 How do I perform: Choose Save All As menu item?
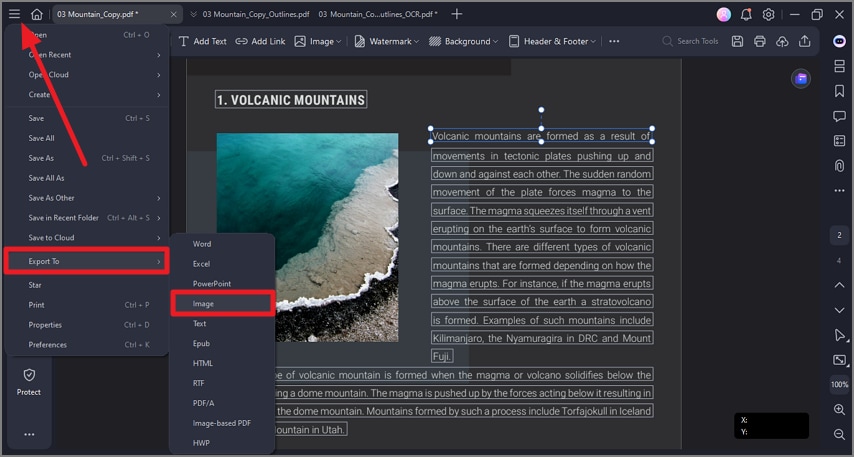[87, 178]
